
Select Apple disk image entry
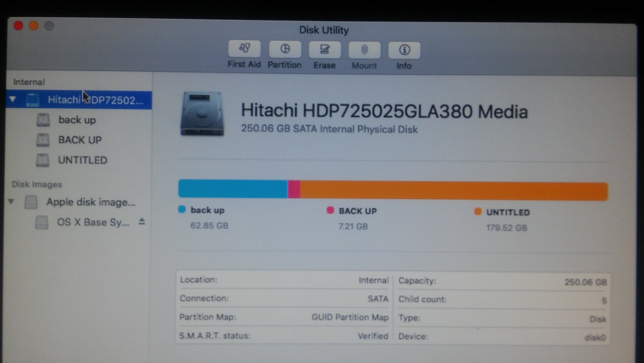click(90, 202)
